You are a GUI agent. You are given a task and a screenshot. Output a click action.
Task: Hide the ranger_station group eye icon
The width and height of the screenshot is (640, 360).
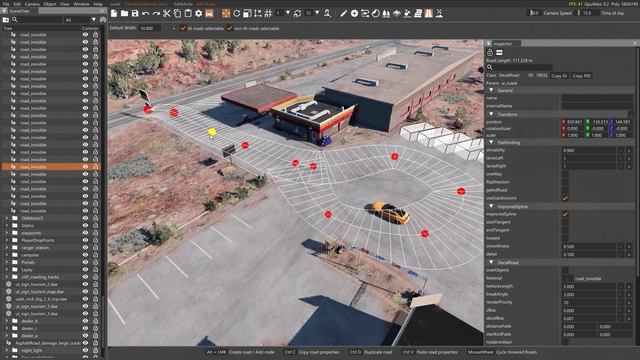[85, 248]
